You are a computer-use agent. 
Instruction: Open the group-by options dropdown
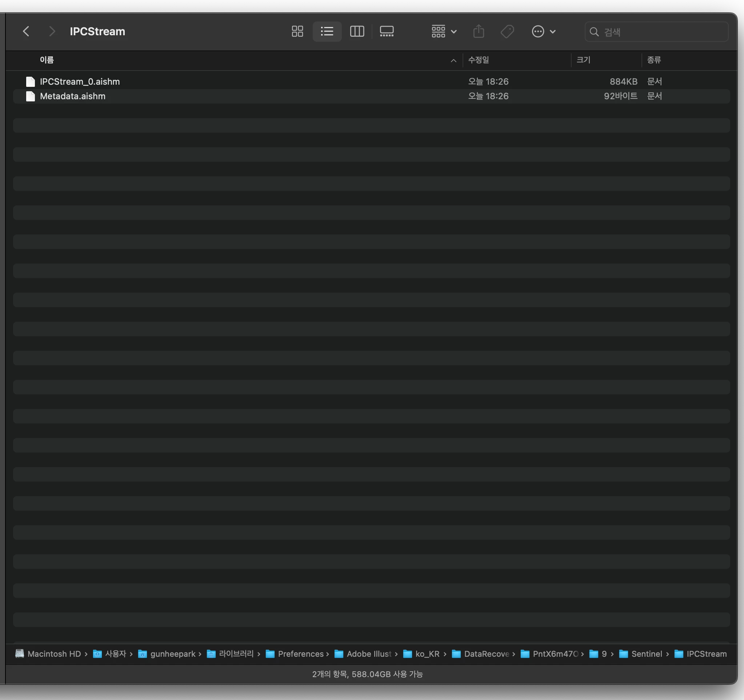tap(444, 31)
